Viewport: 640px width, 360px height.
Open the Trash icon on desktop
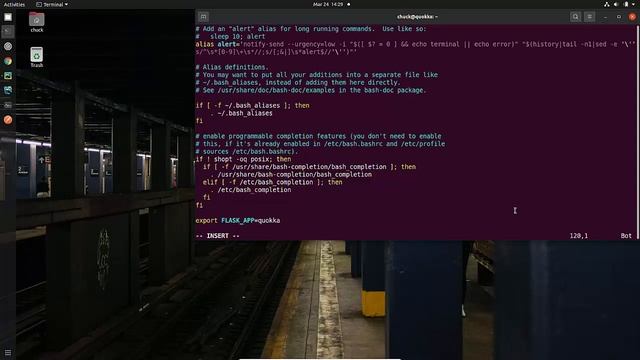coord(36,57)
